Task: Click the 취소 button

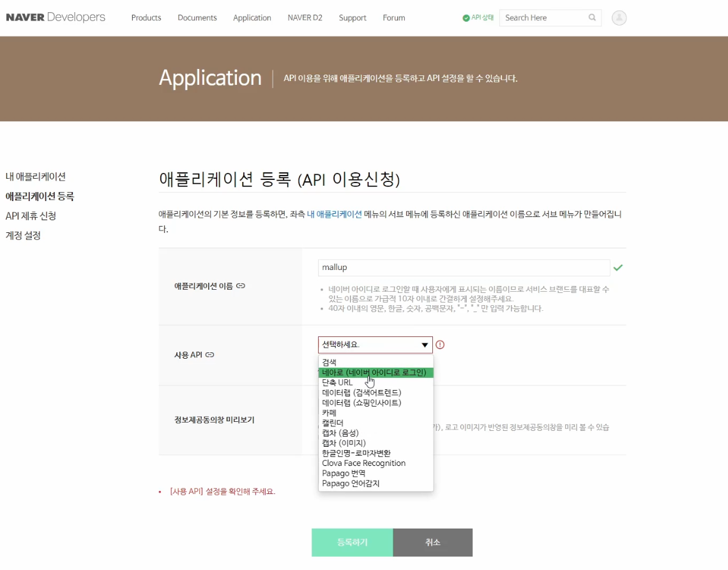Action: click(x=433, y=542)
